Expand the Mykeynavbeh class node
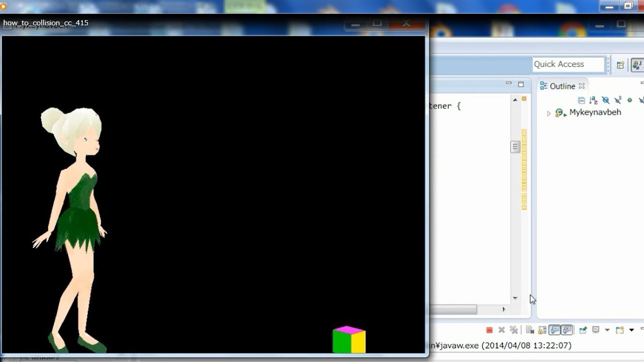The image size is (644, 362). 549,114
